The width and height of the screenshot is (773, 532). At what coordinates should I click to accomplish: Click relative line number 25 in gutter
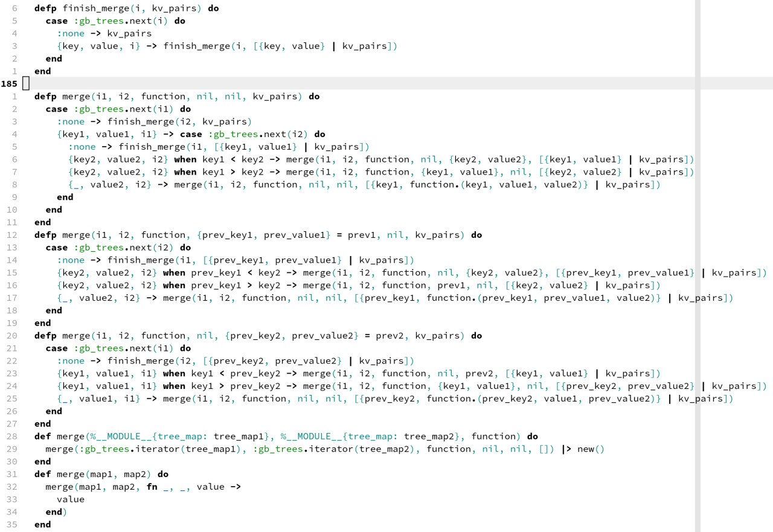click(x=13, y=399)
